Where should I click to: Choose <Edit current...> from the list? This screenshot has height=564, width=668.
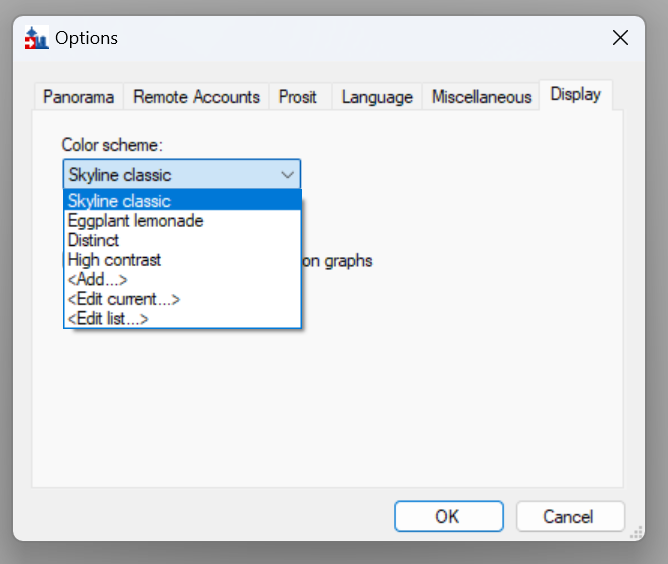point(123,299)
